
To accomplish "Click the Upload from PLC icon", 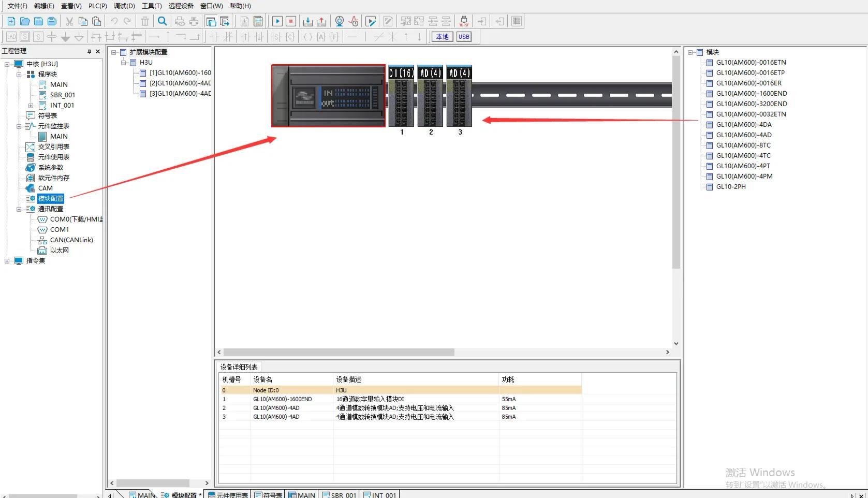I will [321, 21].
